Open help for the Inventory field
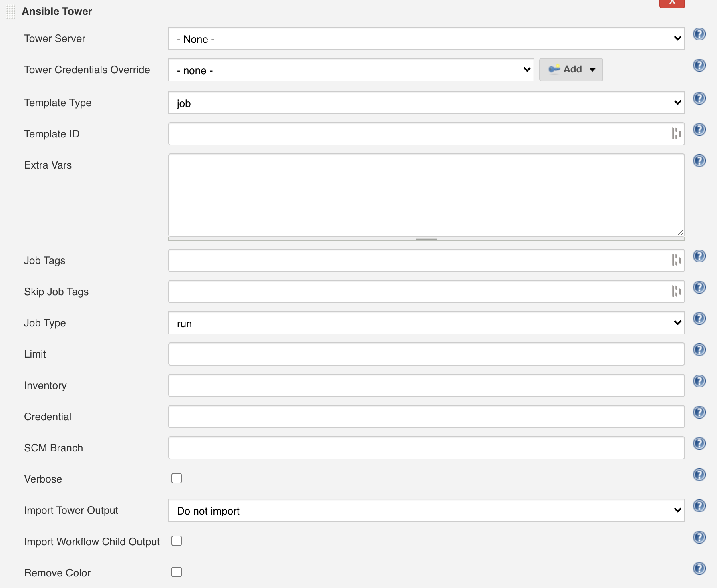This screenshot has width=717, height=588. click(699, 381)
